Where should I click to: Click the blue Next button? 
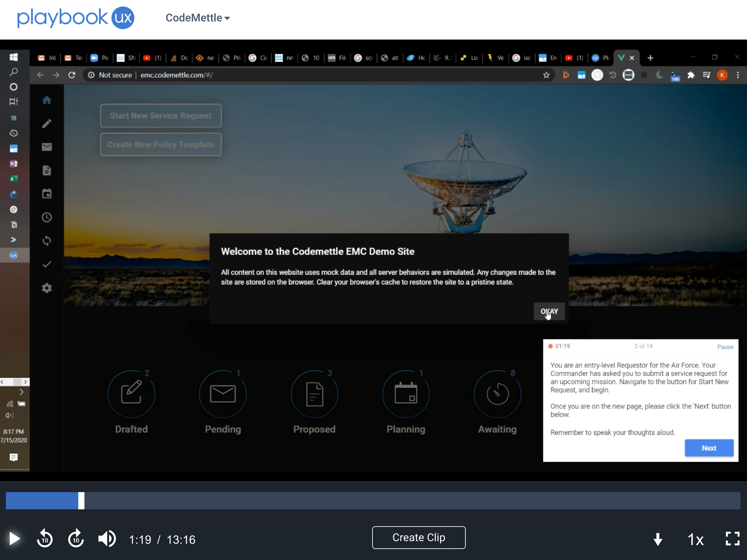(709, 448)
